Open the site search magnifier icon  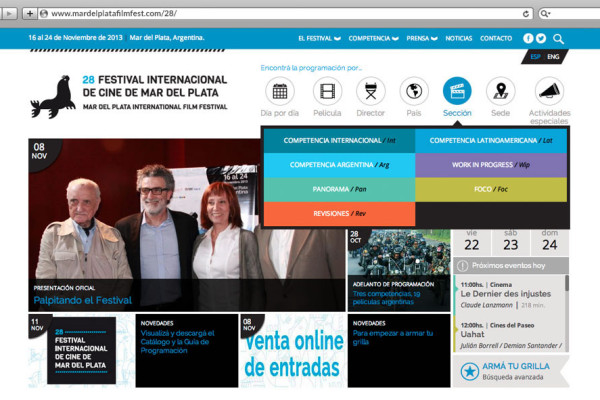click(x=558, y=39)
